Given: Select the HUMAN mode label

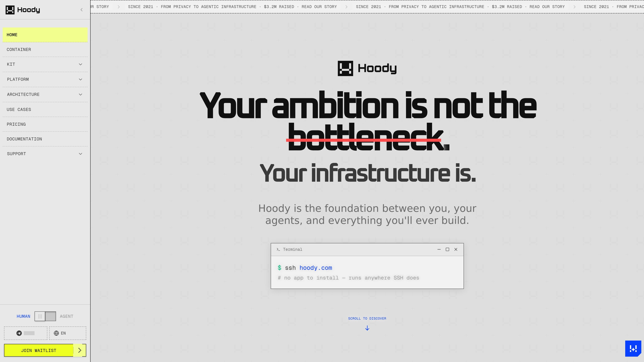Looking at the screenshot, I should point(23,316).
